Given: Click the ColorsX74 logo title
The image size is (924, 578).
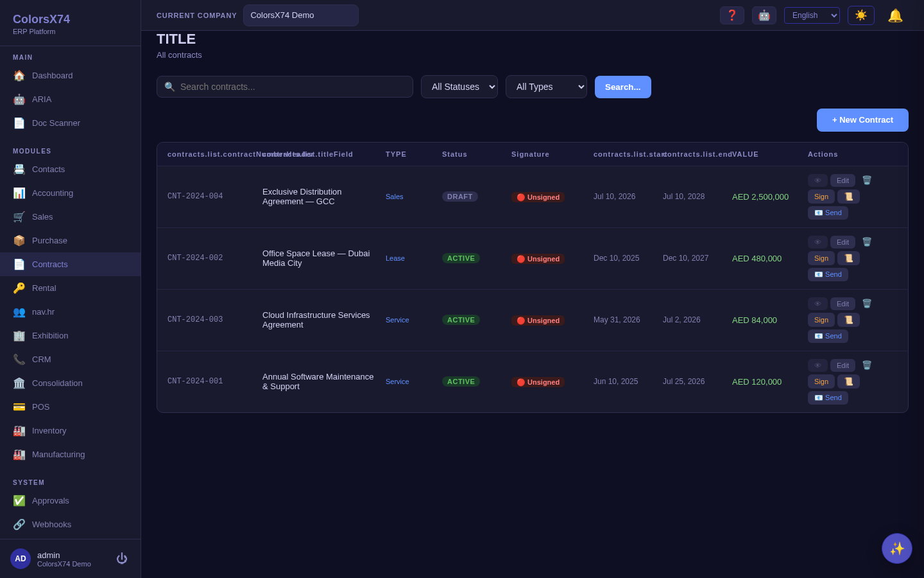Looking at the screenshot, I should point(41,19).
